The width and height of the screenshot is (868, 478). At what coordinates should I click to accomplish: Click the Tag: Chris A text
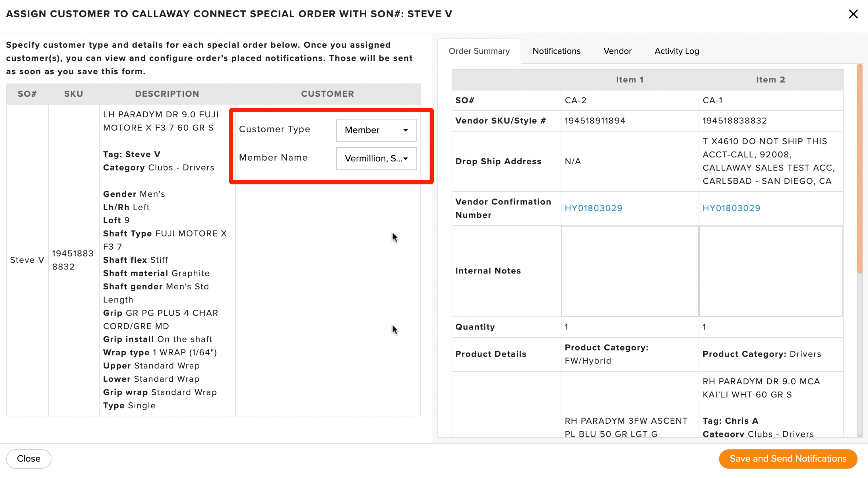[x=730, y=421]
